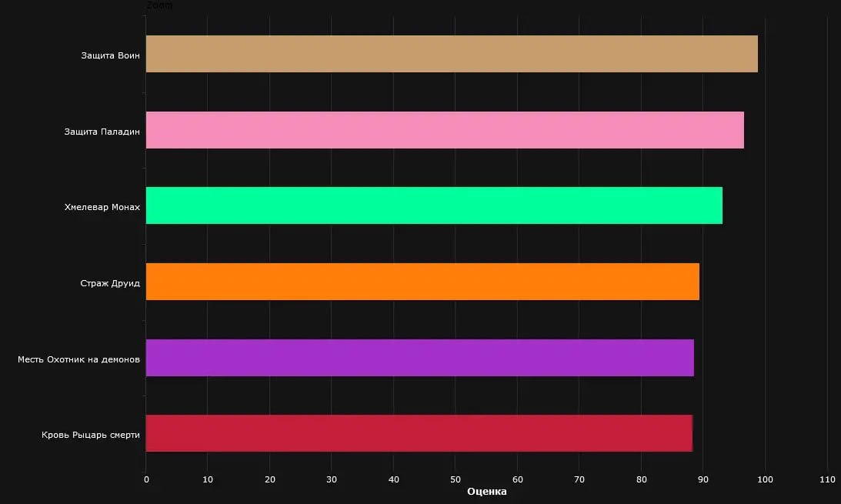This screenshot has height=504, width=841.
Task: Select the Защита Воин label
Action: [111, 55]
